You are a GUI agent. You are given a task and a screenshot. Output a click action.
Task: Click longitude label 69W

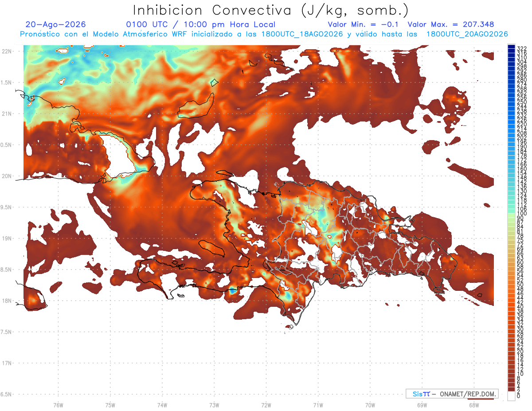[422, 405]
